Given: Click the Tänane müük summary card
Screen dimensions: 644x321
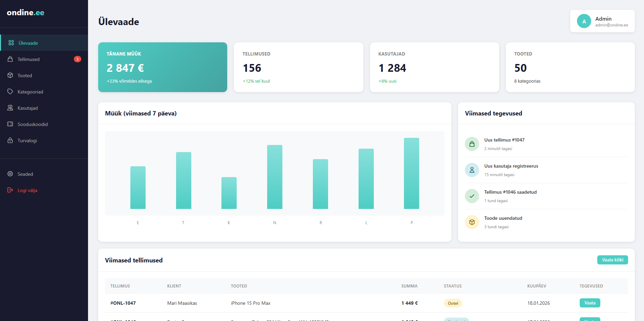Looking at the screenshot, I should coord(163,67).
